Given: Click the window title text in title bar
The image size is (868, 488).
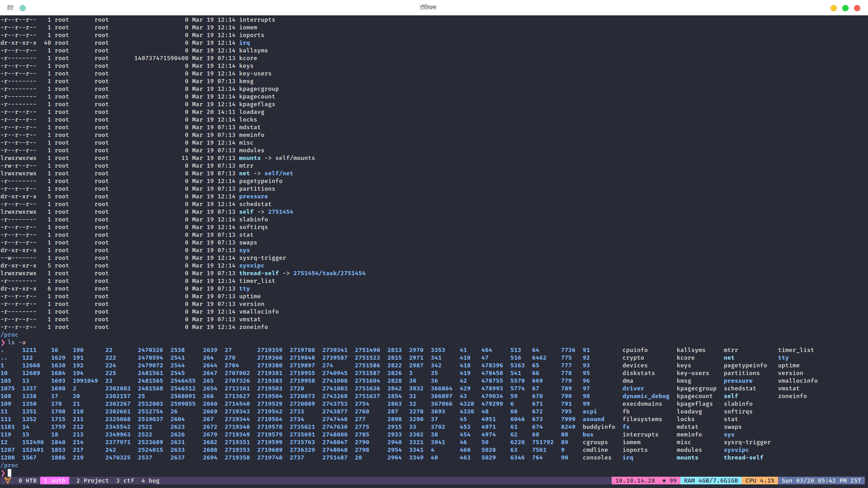Looking at the screenshot, I should point(428,8).
